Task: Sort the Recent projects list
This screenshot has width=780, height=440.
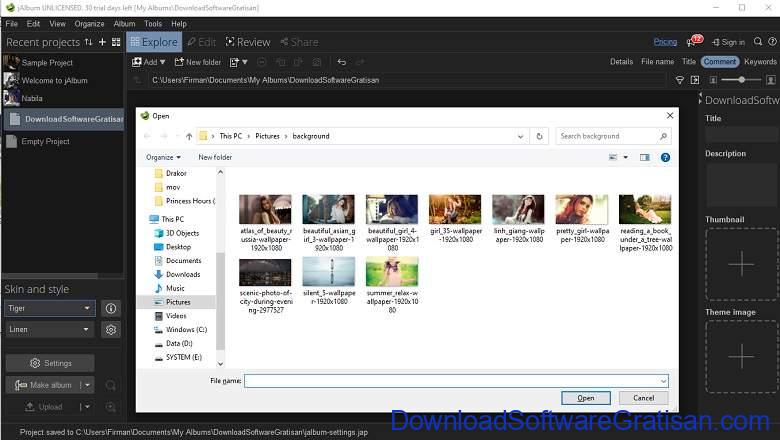Action: [x=89, y=42]
